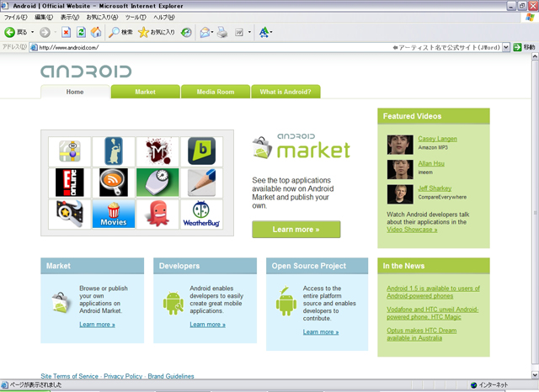Click the text size 'A' toolbar icon
The height and width of the screenshot is (392, 539).
pyautogui.click(x=264, y=32)
